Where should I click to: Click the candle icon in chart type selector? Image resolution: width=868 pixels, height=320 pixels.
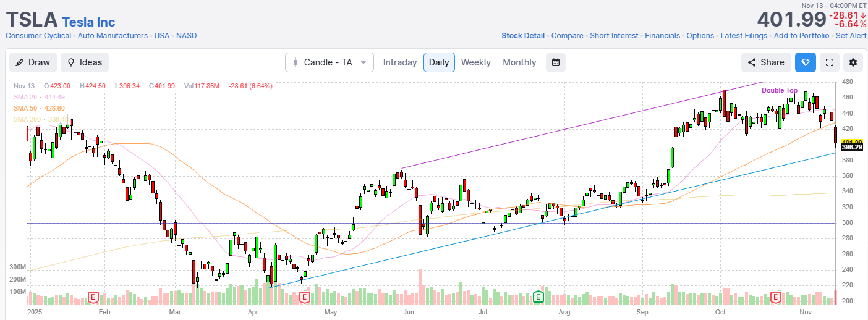296,62
